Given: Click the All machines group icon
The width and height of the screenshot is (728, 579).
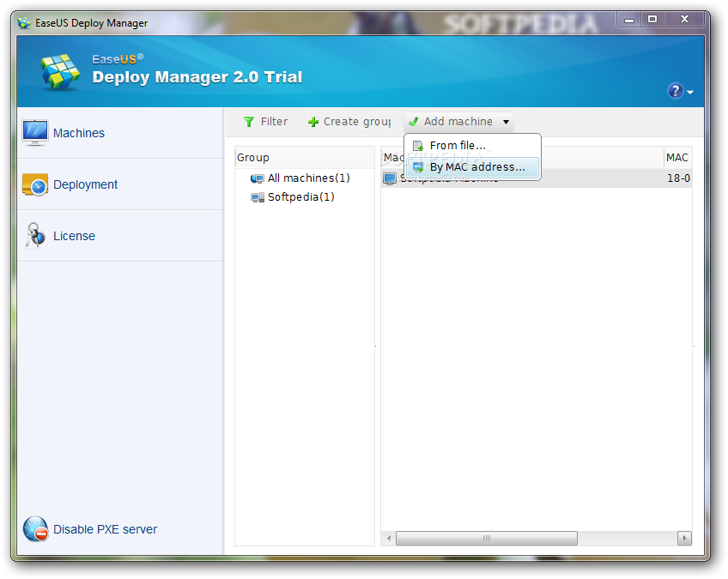Looking at the screenshot, I should coord(258,178).
